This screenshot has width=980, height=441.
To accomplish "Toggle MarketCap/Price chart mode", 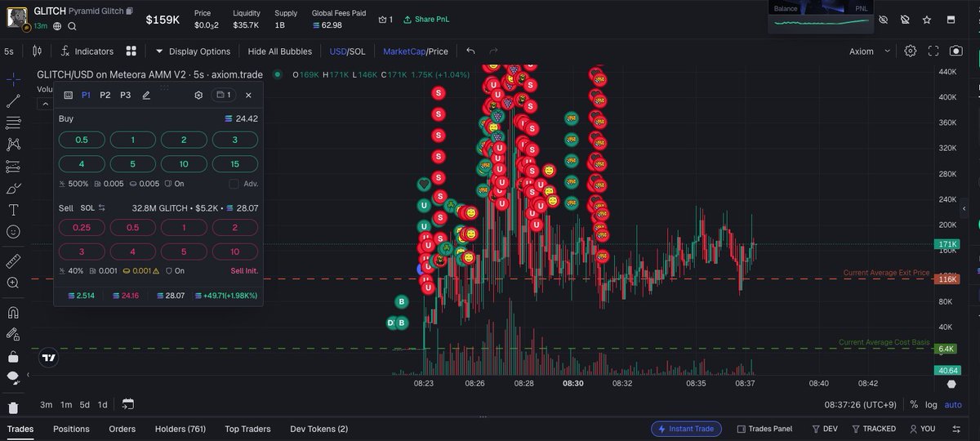I will click(416, 51).
